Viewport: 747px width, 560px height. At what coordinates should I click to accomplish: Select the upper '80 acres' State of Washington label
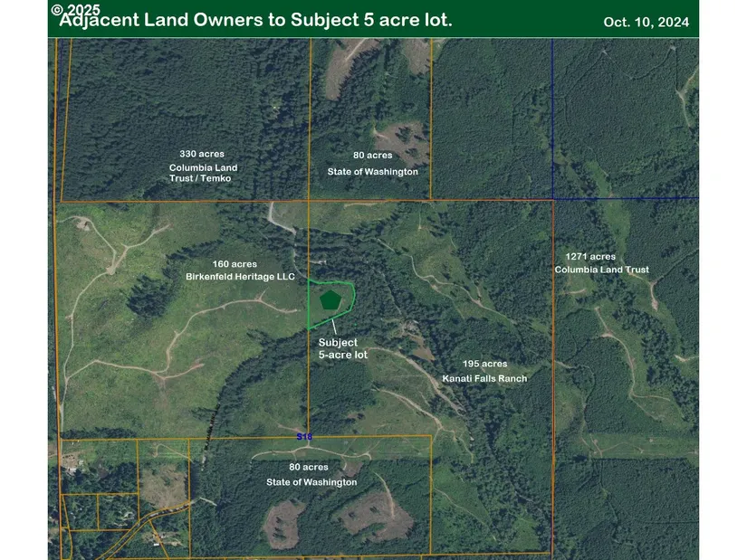(x=372, y=163)
